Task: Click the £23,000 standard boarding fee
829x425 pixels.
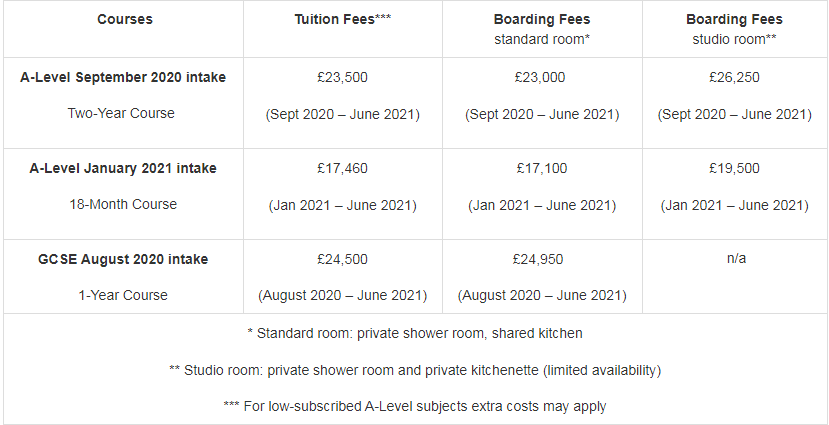Action: 540,78
